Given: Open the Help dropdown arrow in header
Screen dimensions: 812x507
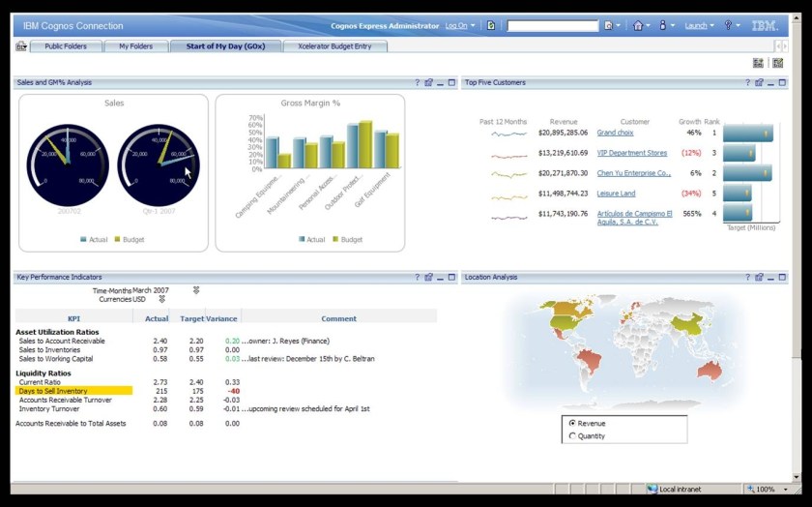Looking at the screenshot, I should [738, 26].
